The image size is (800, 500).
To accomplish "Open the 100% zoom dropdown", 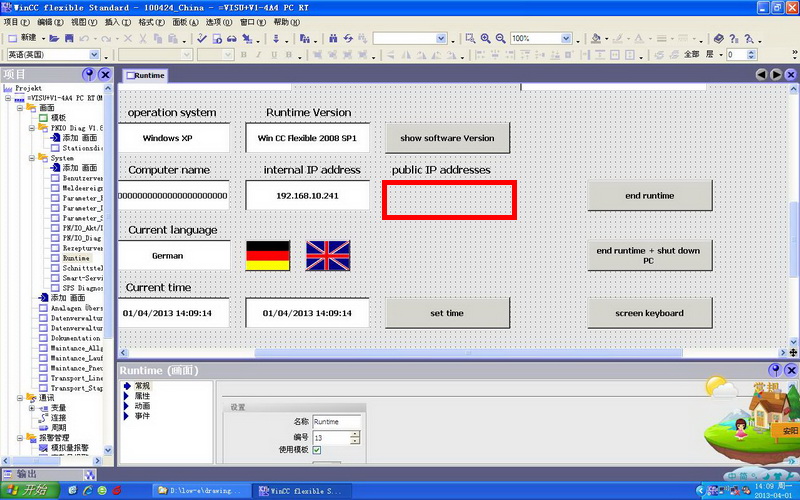I will [566, 38].
